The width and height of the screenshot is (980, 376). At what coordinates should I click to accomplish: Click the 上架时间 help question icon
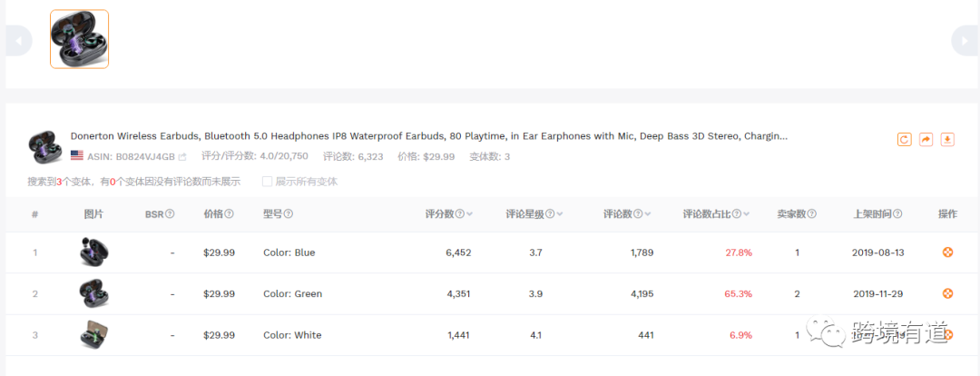coord(897,214)
